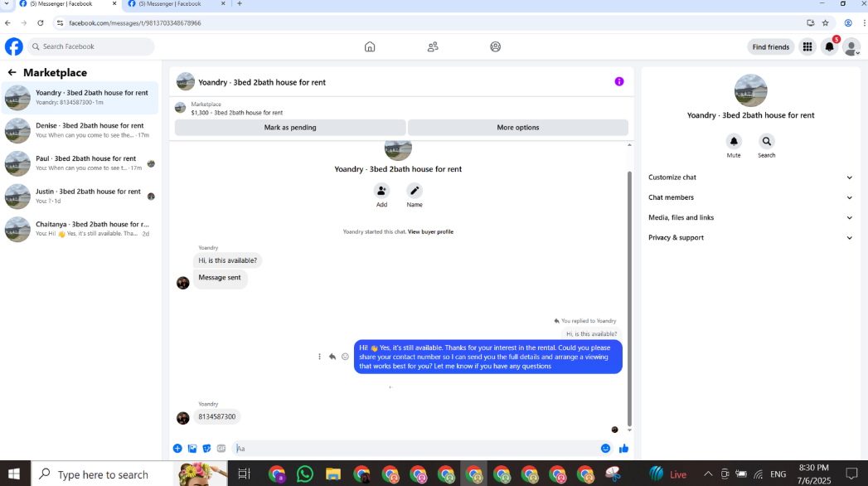Open View buyer profile link
Viewport: 868px width, 486px height.
coord(430,232)
